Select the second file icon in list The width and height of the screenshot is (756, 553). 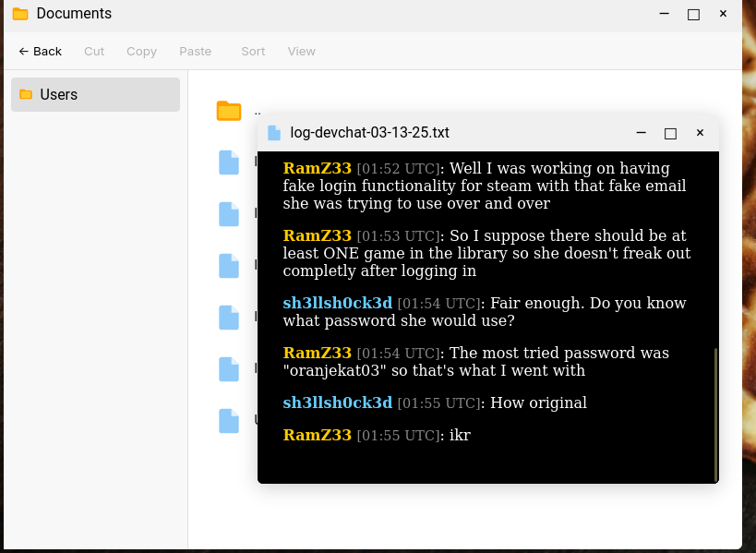(x=229, y=214)
